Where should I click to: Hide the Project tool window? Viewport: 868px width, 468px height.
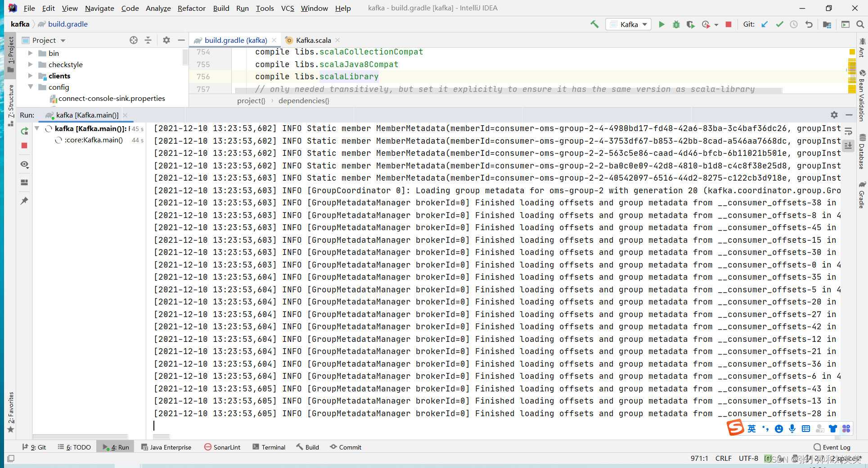[181, 40]
